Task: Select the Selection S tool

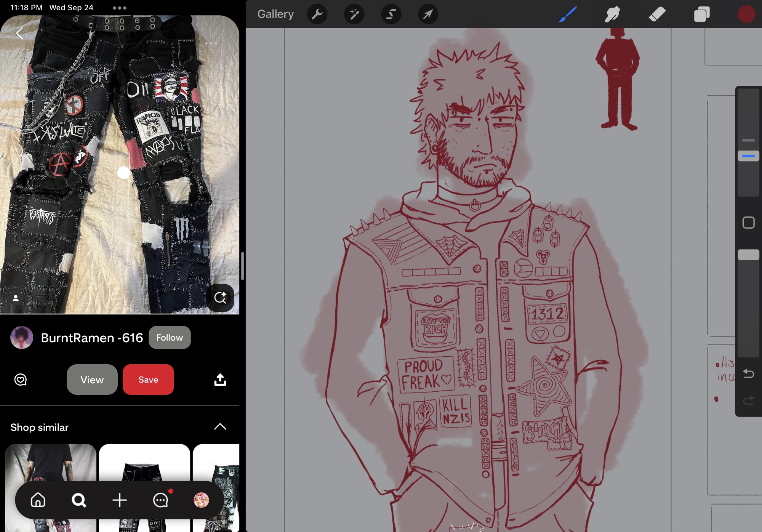Action: click(391, 14)
